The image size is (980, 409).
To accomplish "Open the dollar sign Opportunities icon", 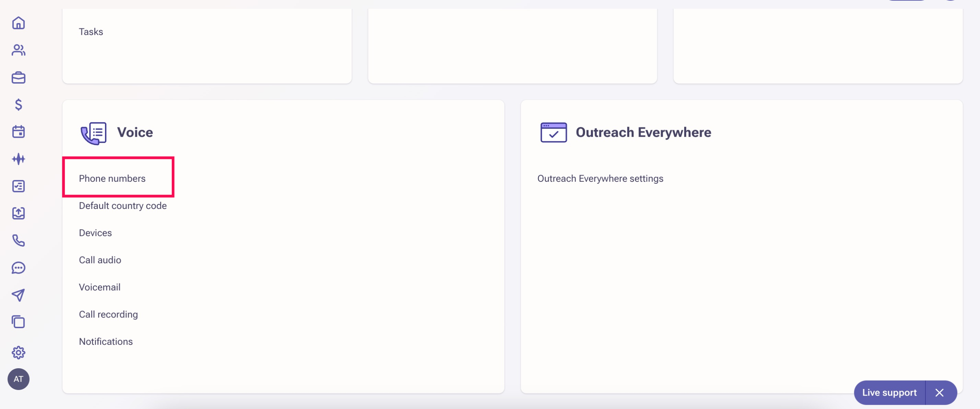I will tap(18, 105).
